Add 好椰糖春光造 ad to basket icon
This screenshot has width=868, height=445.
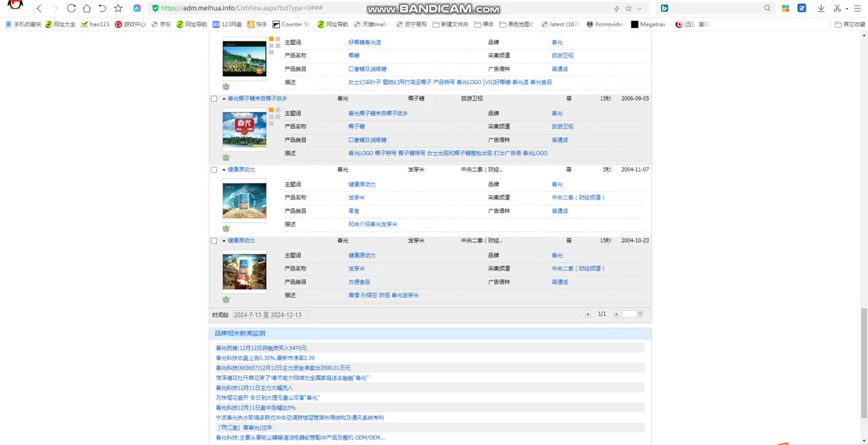tap(226, 86)
